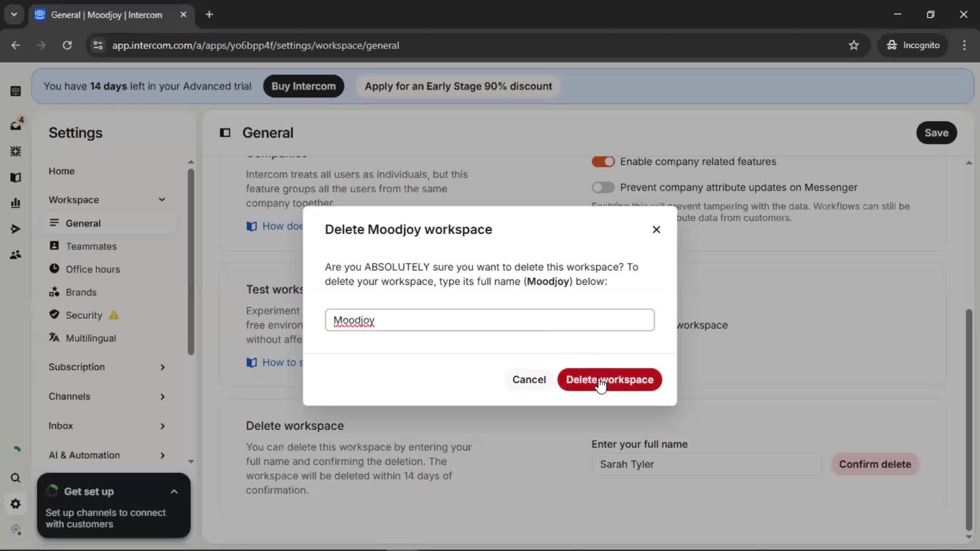Open the Inbox icon with 4 badge
Screen dimensions: 980x551
click(15, 125)
